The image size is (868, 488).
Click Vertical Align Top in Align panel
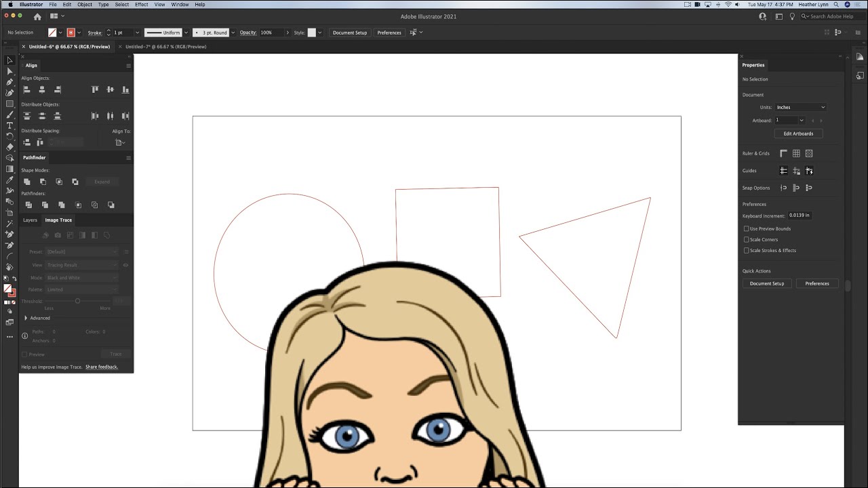tap(95, 89)
